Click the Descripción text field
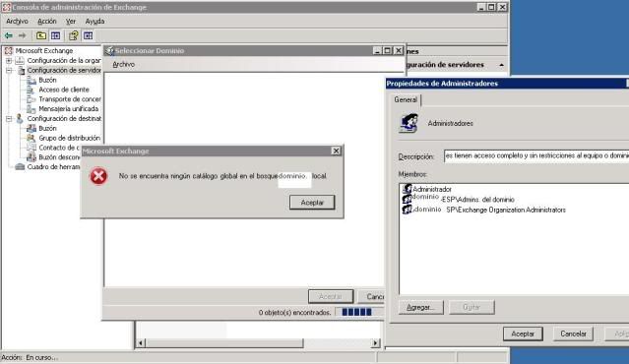 click(536, 156)
